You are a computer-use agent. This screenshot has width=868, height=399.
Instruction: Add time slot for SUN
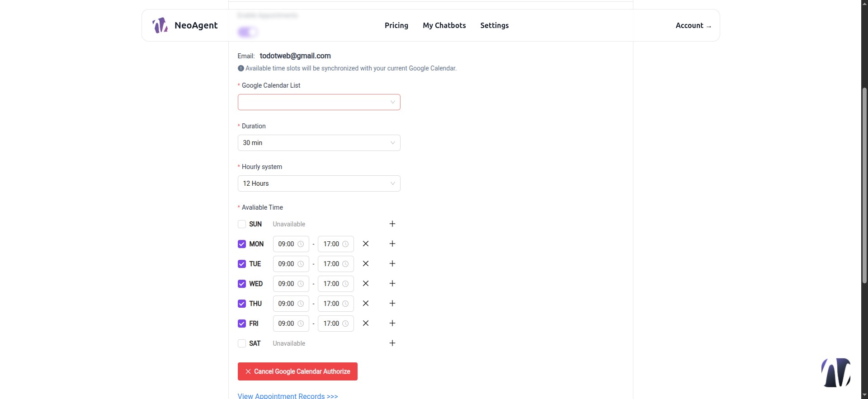click(392, 224)
